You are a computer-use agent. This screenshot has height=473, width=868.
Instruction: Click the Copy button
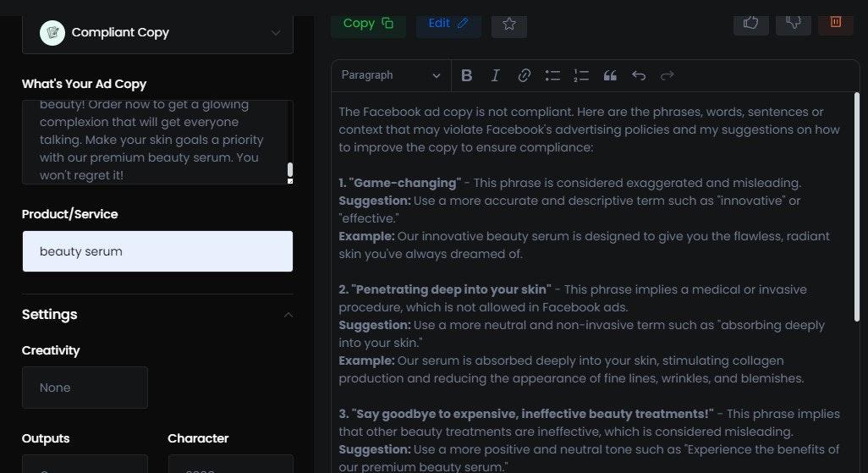click(x=368, y=24)
